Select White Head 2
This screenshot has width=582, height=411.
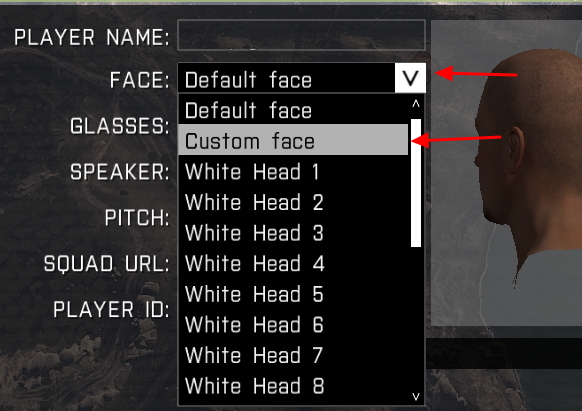293,202
